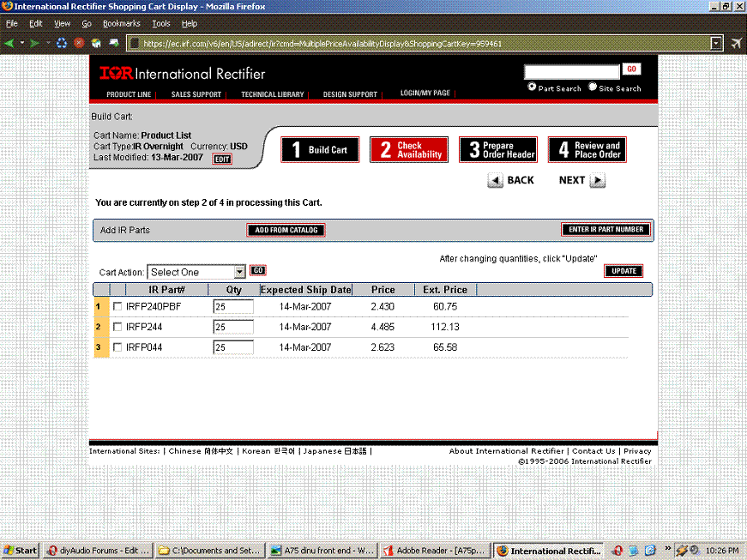747x560 pixels.
Task: Open About International Rectifier link
Action: click(506, 451)
